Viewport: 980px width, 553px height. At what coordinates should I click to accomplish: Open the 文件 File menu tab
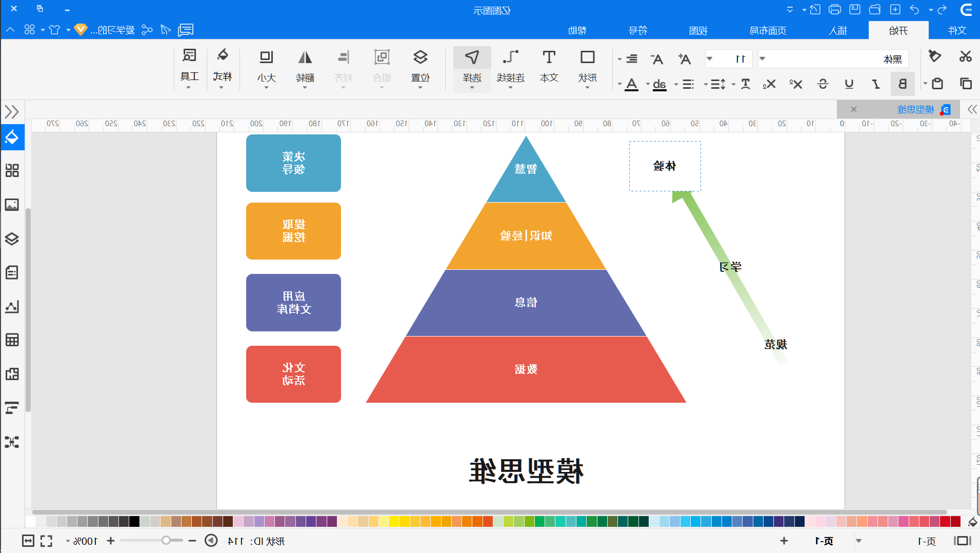pos(957,30)
